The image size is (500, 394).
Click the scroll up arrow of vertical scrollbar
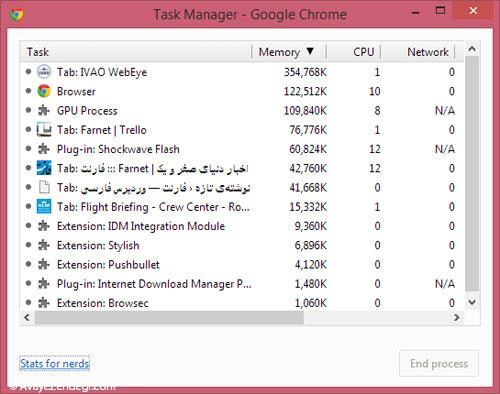point(472,50)
